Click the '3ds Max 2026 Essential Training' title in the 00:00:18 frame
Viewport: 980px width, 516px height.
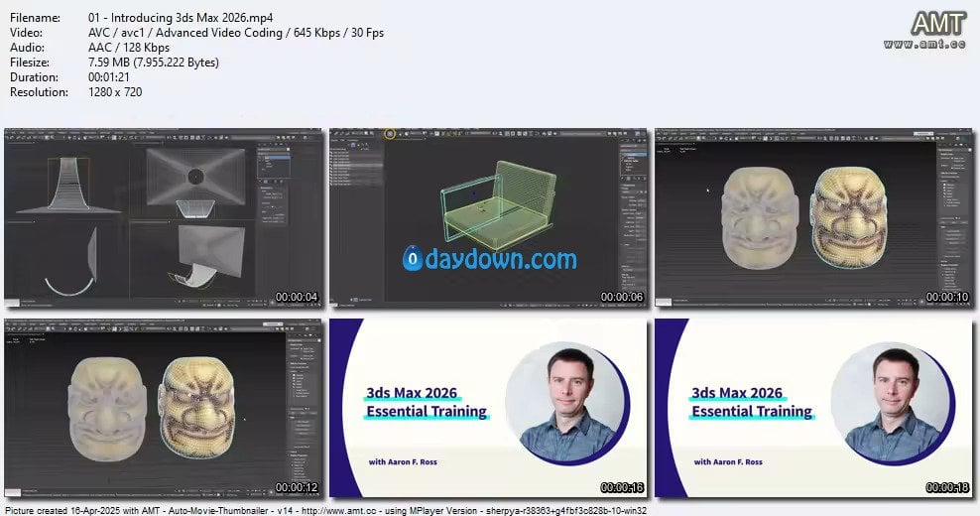click(x=752, y=402)
